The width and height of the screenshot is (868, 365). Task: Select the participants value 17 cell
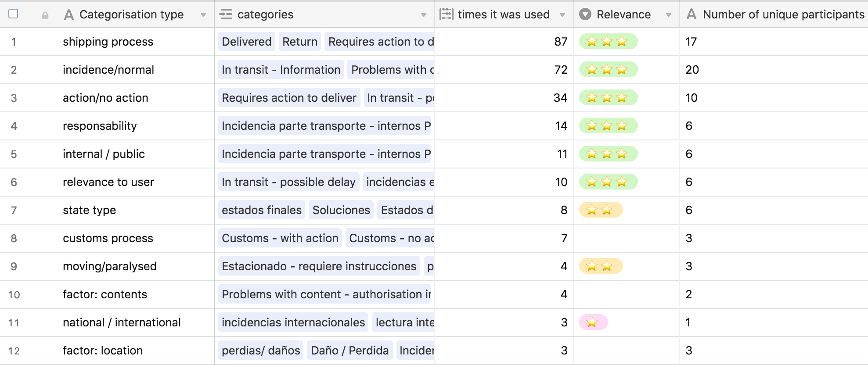point(774,42)
